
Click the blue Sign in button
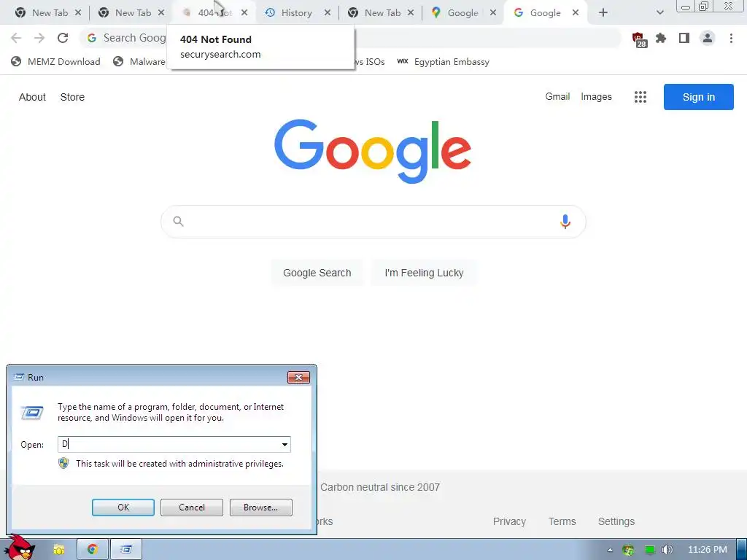point(698,97)
